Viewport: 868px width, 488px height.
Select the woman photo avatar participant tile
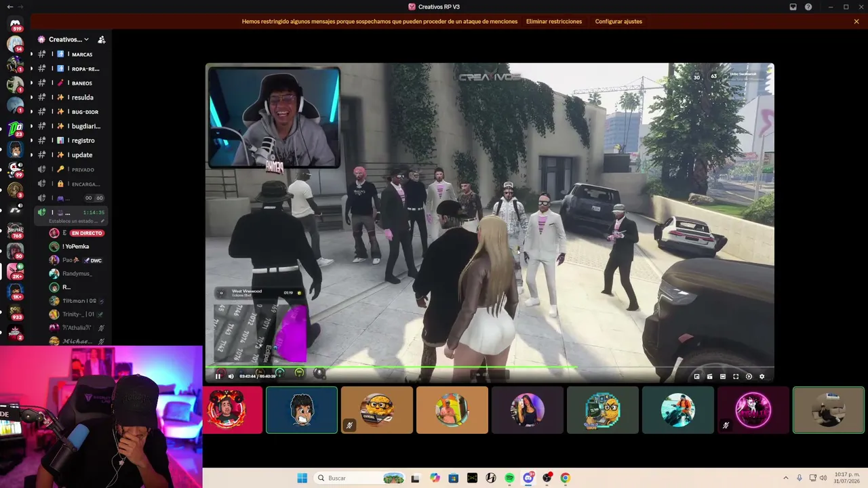click(528, 410)
